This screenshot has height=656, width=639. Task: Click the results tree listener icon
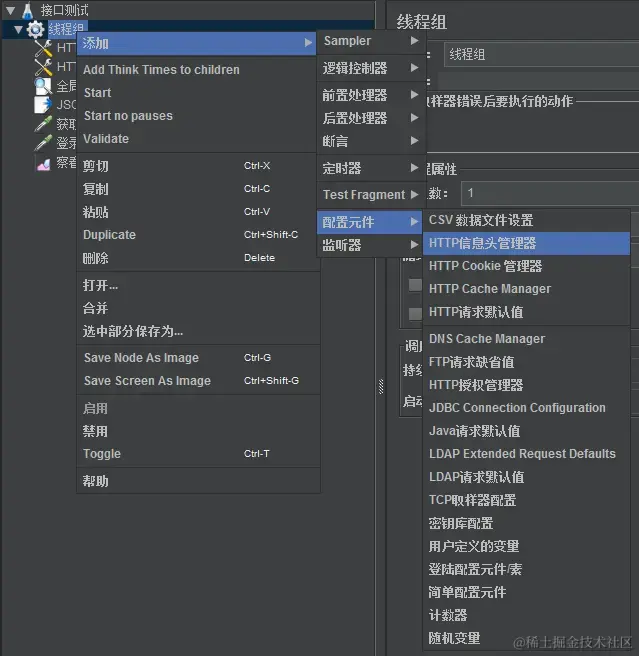tap(43, 164)
